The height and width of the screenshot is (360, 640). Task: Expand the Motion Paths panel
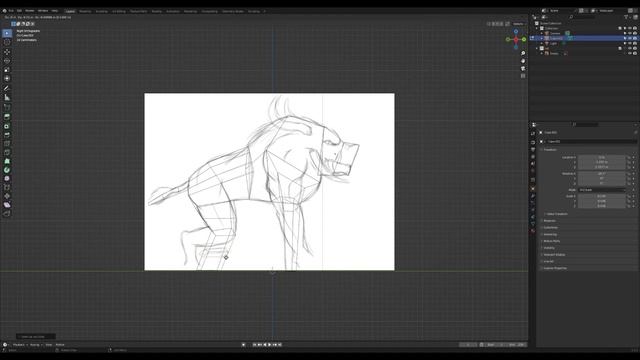click(x=551, y=241)
